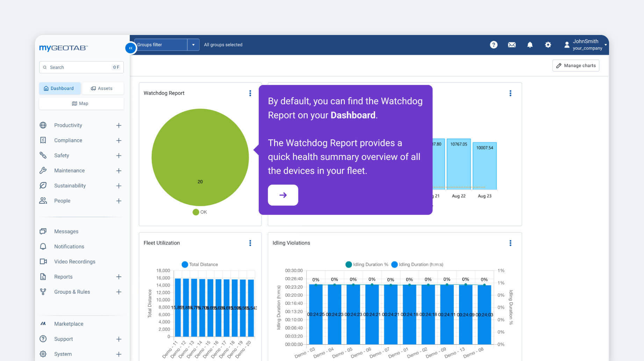Open the notifications bell in top bar
644x361 pixels.
click(530, 45)
